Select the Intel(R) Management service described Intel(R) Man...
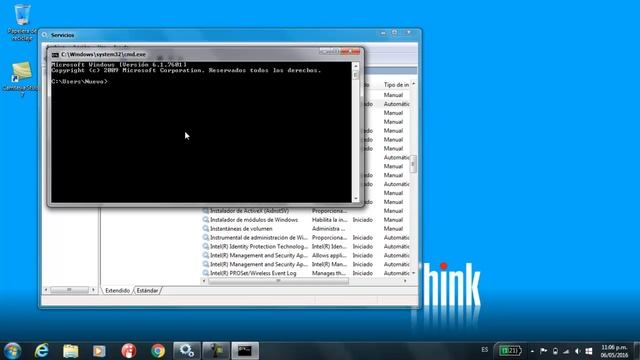Image resolution: width=640 pixels, height=360 pixels. tap(259, 264)
